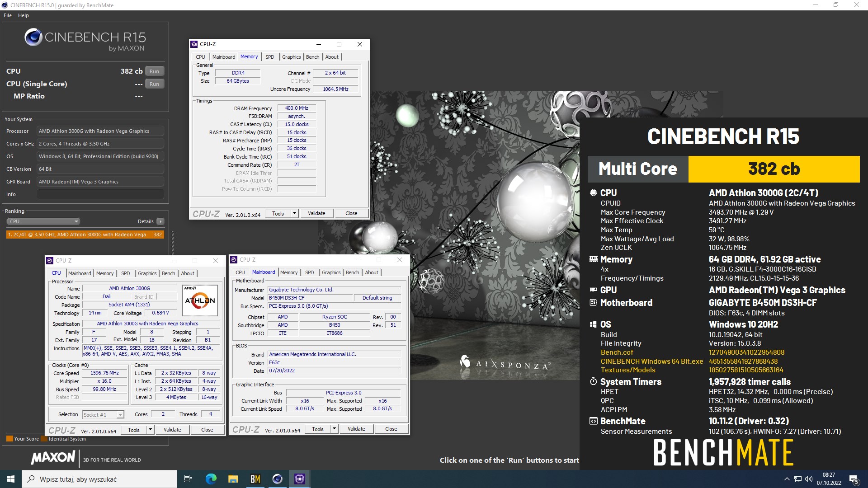The width and height of the screenshot is (868, 488).
Task: Show hidden system tray icons
Action: click(787, 479)
